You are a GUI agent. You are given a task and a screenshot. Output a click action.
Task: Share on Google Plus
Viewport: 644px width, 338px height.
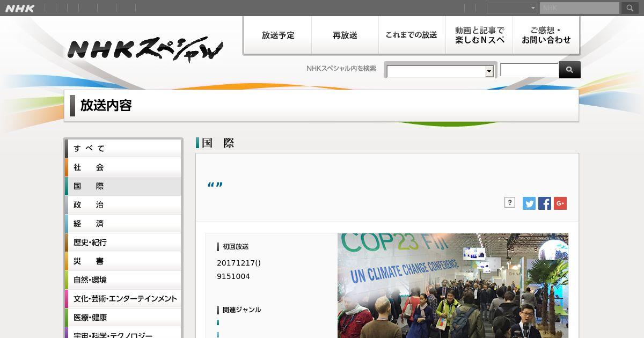click(560, 203)
